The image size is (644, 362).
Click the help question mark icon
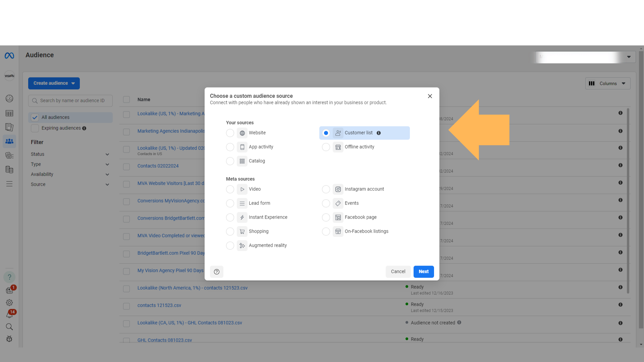(217, 271)
